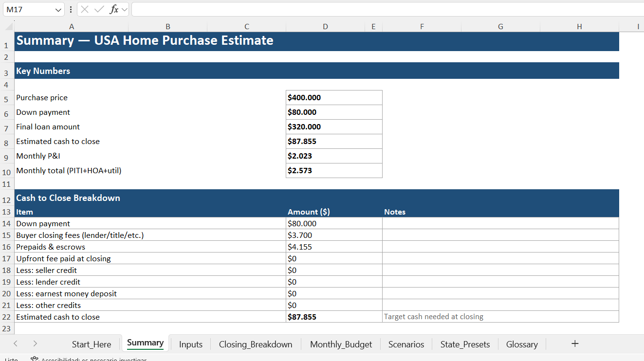Open the Scenarios sheet tab
This screenshot has height=361, width=644.
pyautogui.click(x=406, y=344)
